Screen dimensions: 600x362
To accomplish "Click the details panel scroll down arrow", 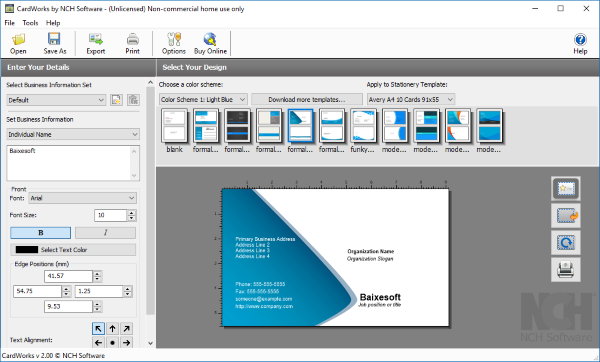I will pos(150,343).
